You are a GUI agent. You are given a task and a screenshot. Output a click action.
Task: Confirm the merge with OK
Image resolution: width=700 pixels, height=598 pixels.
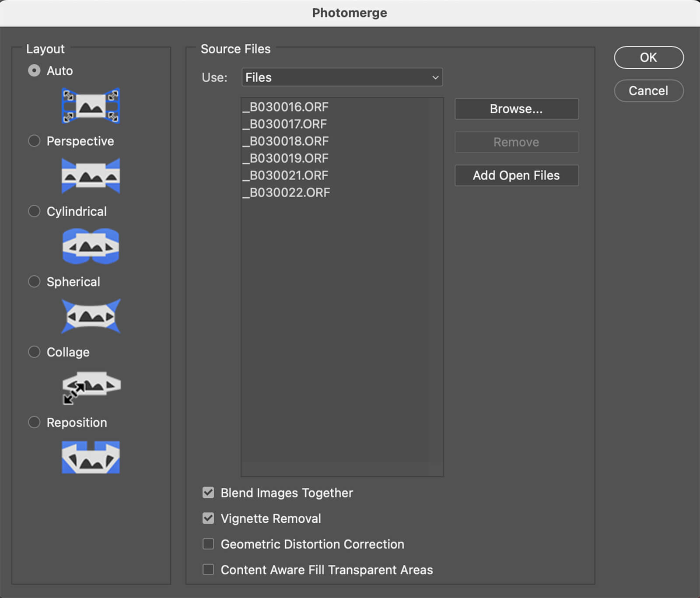click(x=648, y=57)
